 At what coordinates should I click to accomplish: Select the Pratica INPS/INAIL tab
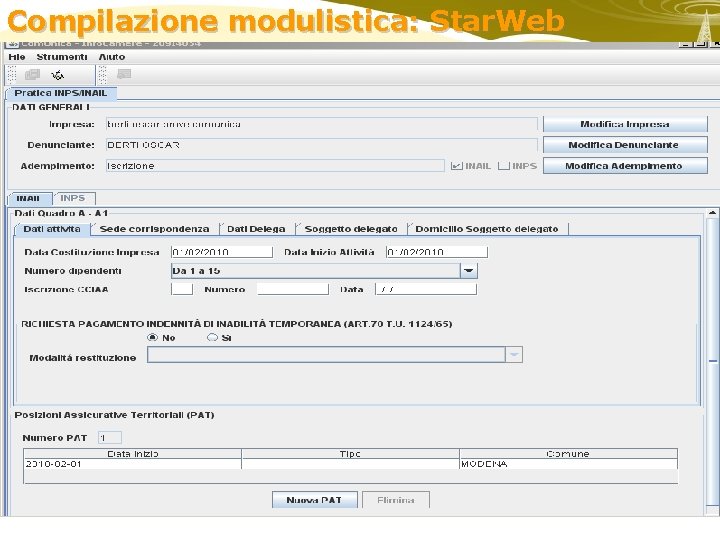[x=61, y=93]
